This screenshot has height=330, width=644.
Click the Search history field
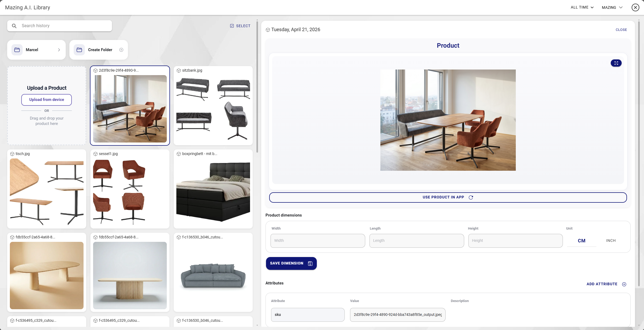click(x=60, y=26)
